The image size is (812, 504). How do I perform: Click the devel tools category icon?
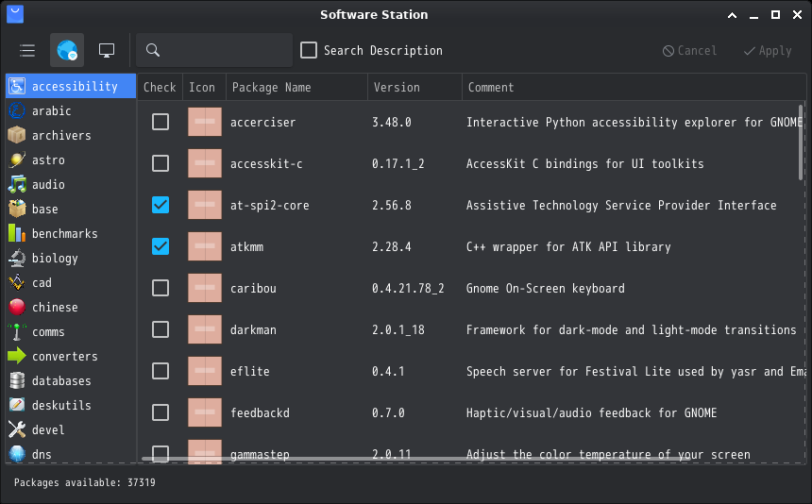[17, 430]
